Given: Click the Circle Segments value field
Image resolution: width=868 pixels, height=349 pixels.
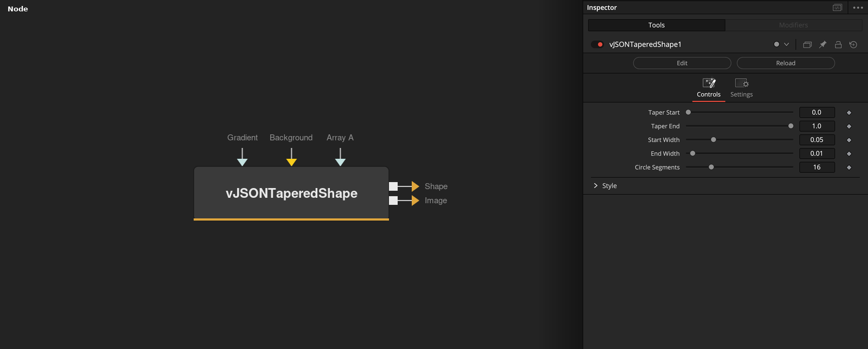Looking at the screenshot, I should coord(817,167).
